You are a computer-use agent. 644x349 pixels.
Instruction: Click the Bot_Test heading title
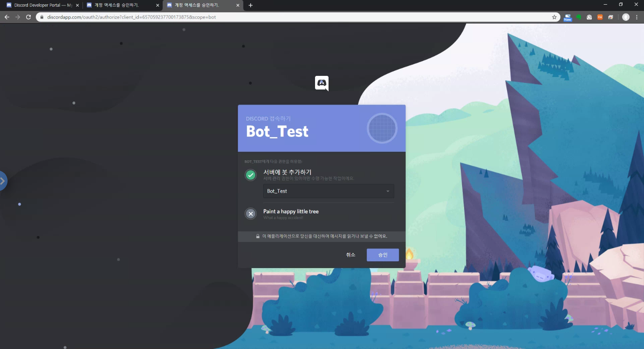277,132
